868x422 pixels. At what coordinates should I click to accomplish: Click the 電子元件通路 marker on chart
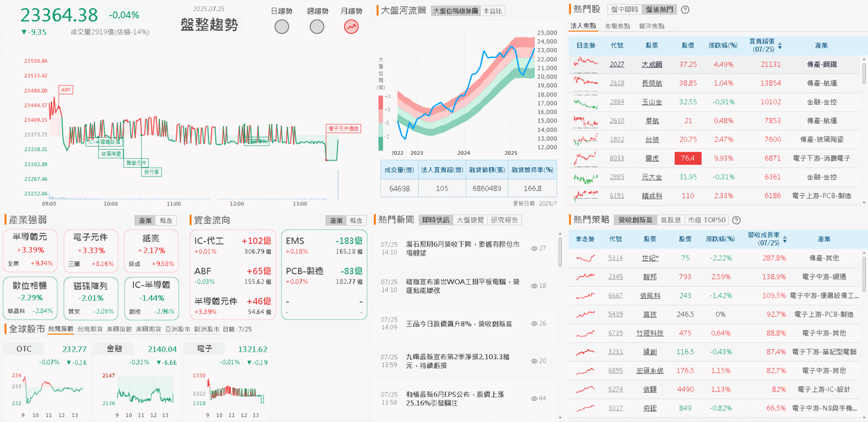(x=344, y=128)
